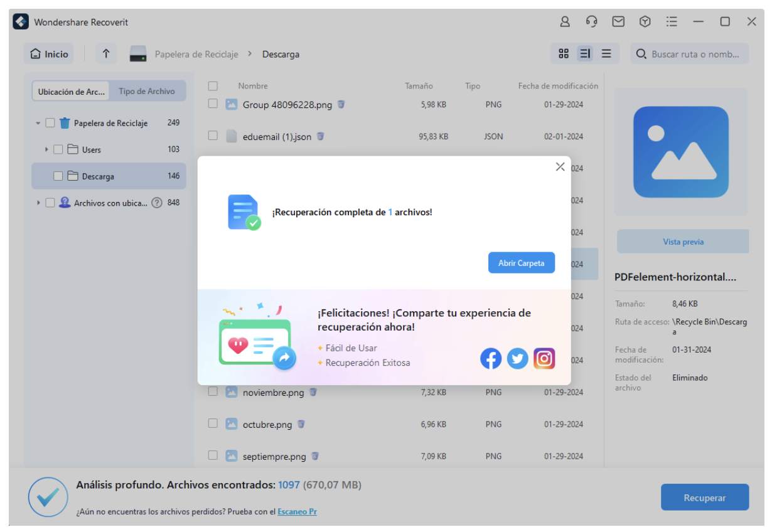Click the envelope feedback icon
The height and width of the screenshot is (532, 772).
pos(618,22)
